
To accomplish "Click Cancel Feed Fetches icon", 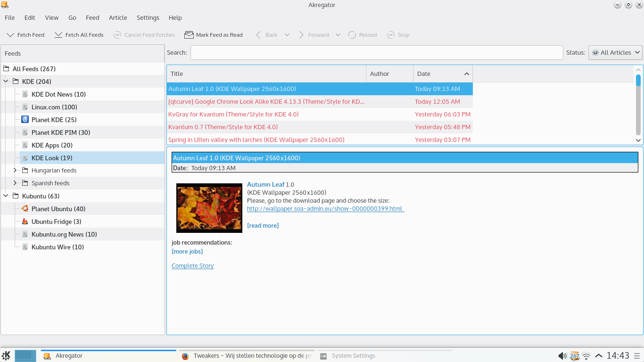I will click(117, 35).
